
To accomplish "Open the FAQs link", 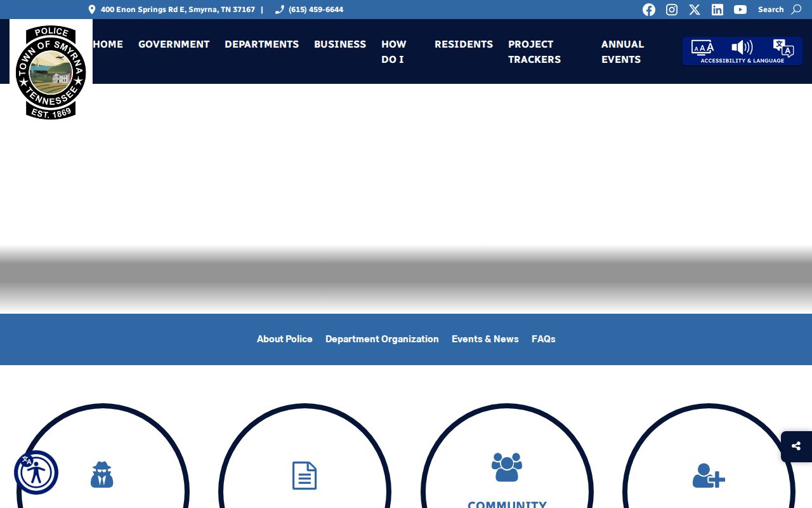I will pyautogui.click(x=544, y=339).
